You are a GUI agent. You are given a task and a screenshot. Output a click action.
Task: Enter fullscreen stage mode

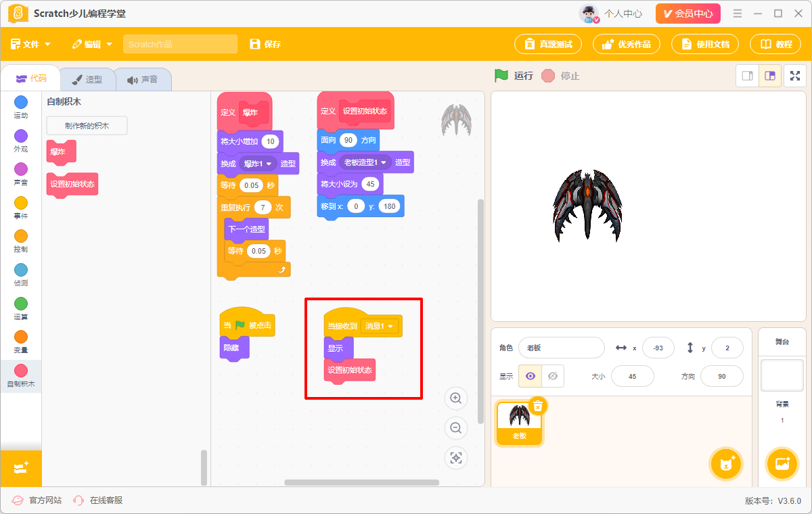(795, 76)
